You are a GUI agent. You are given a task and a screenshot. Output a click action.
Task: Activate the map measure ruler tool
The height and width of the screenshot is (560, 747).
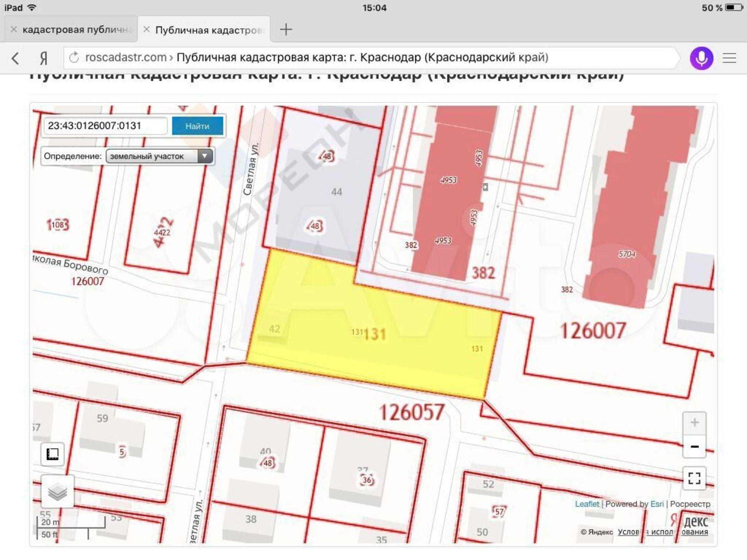(x=52, y=454)
